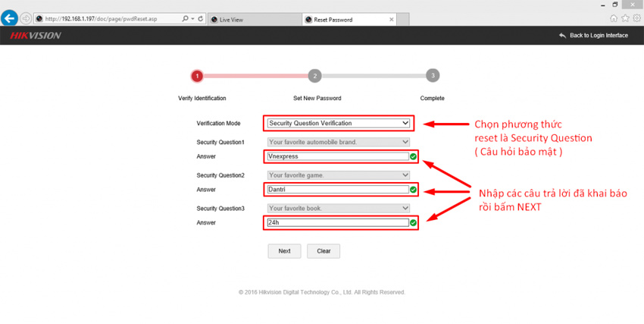Screen dimensions: 644x324
Task: Click the answer field containing Vnexpress
Action: tap(336, 156)
